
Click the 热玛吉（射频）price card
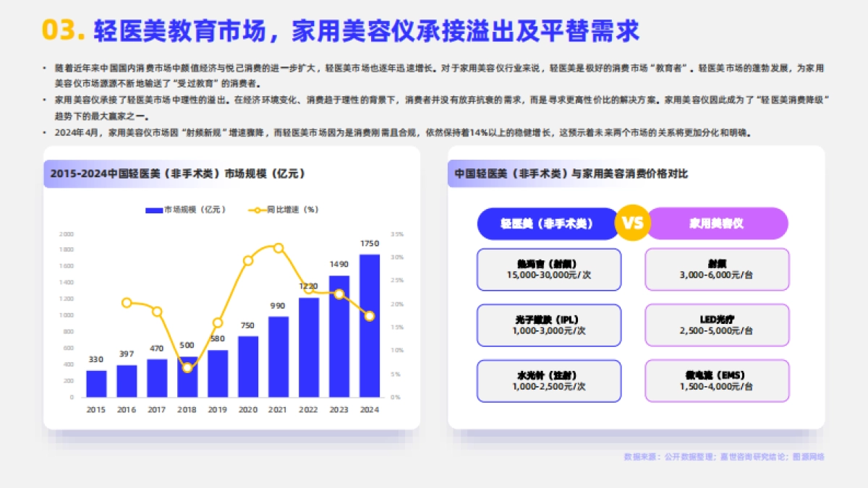coord(548,269)
